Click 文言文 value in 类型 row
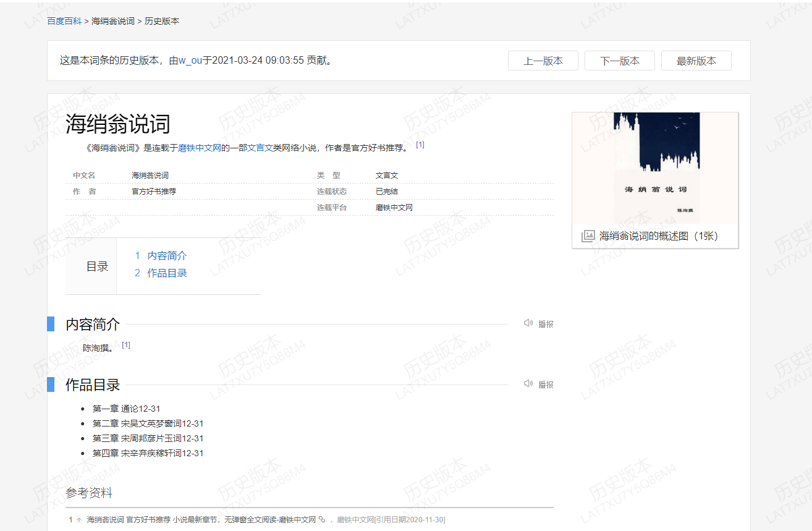The image size is (812, 531). (387, 176)
